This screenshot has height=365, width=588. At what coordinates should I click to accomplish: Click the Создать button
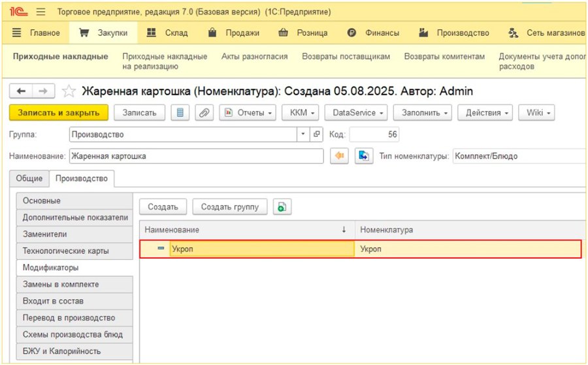[163, 207]
